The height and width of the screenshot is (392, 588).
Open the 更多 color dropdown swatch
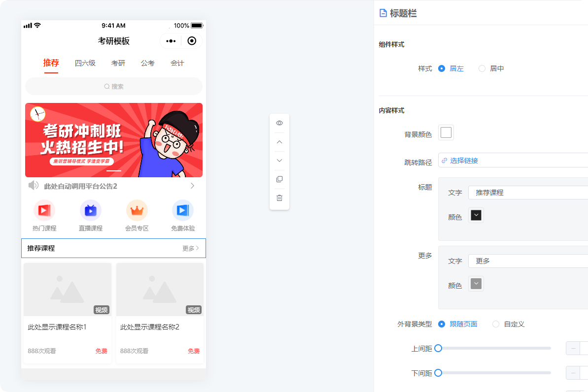(x=476, y=284)
